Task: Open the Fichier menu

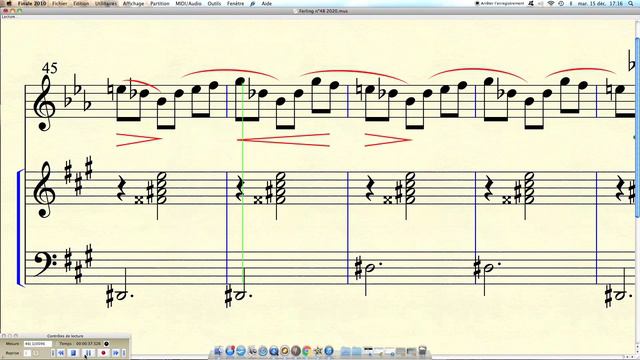Action: [x=60, y=3]
